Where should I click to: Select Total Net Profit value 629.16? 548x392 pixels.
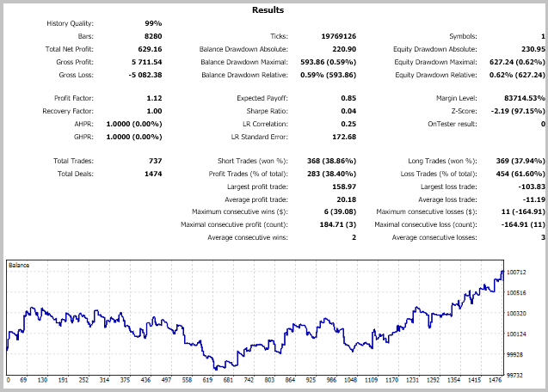pyautogui.click(x=150, y=49)
